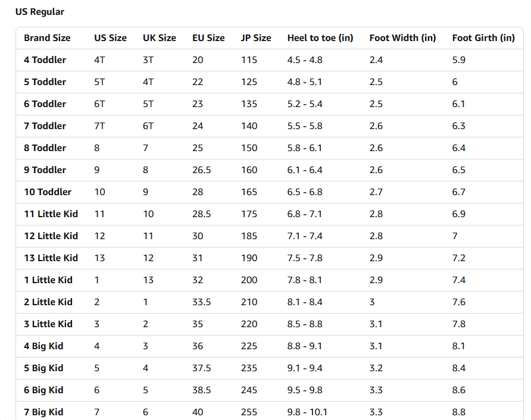This screenshot has height=420, width=531.
Task: Click the UK Size column header
Action: 159,37
